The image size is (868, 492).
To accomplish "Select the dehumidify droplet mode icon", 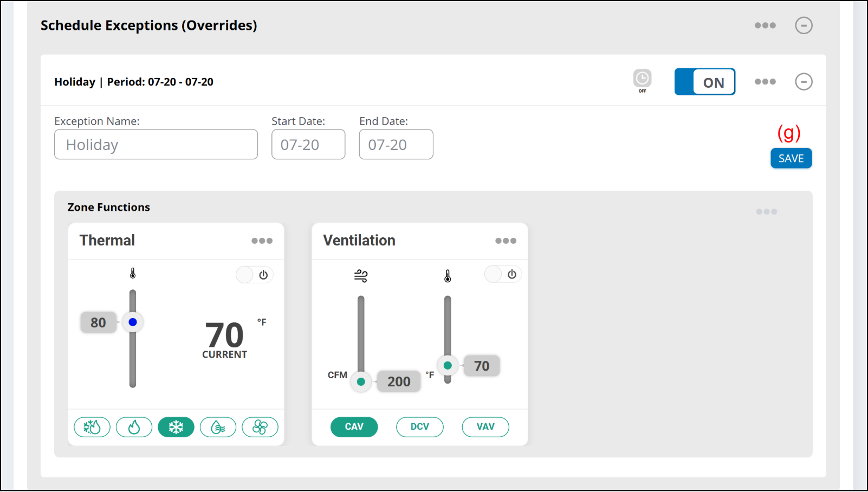I will [218, 427].
